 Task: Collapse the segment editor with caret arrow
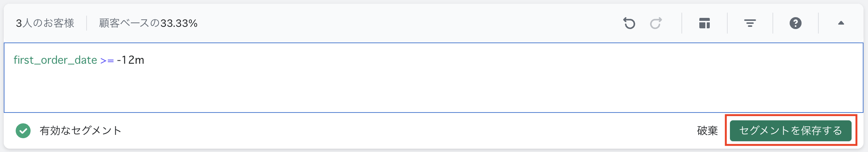(x=841, y=23)
